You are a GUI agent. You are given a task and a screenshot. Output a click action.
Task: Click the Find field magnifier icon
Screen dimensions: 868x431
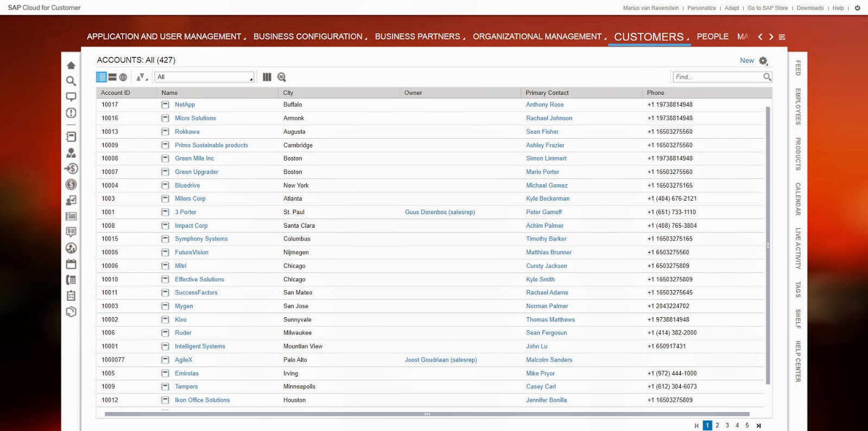coord(767,77)
